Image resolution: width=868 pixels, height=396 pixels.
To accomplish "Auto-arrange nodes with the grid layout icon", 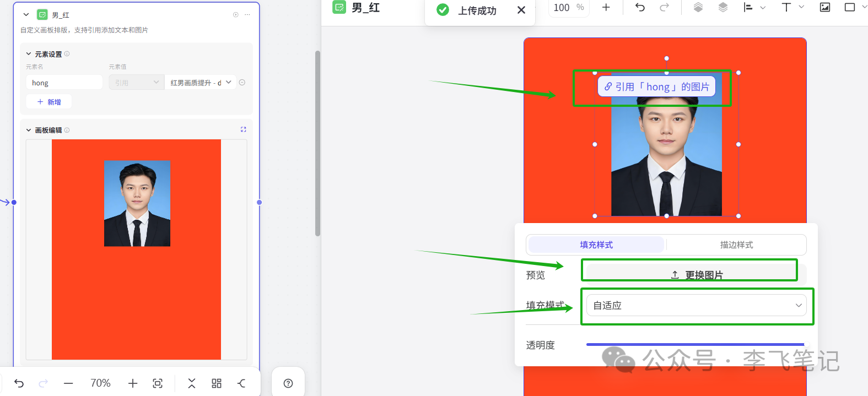I will coord(217,383).
